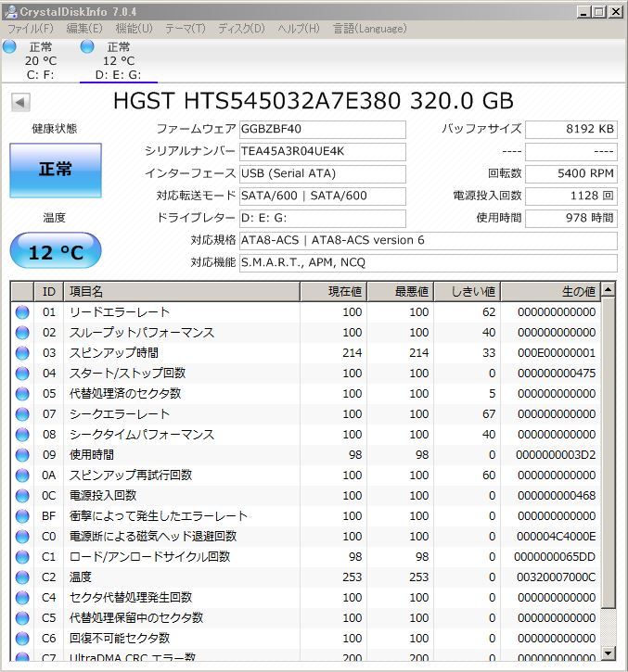The height and width of the screenshot is (672, 628).
Task: Click status icon for 電源投入回数 attribute row
Action: [21, 496]
